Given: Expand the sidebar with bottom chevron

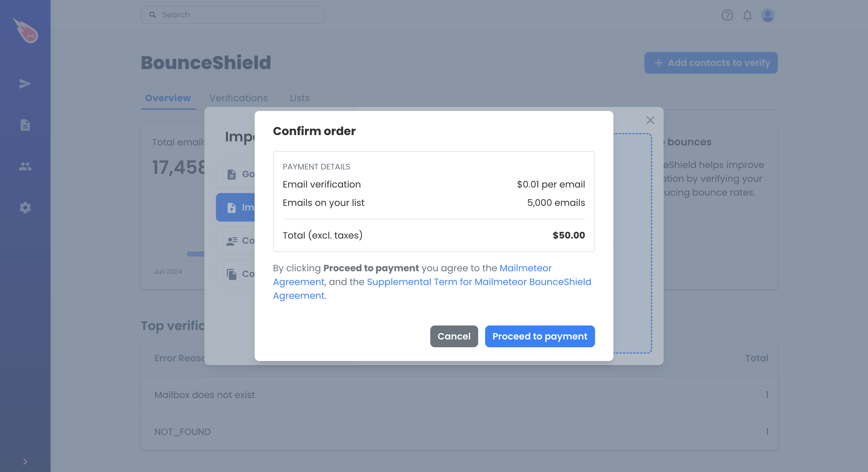Looking at the screenshot, I should click(x=25, y=462).
